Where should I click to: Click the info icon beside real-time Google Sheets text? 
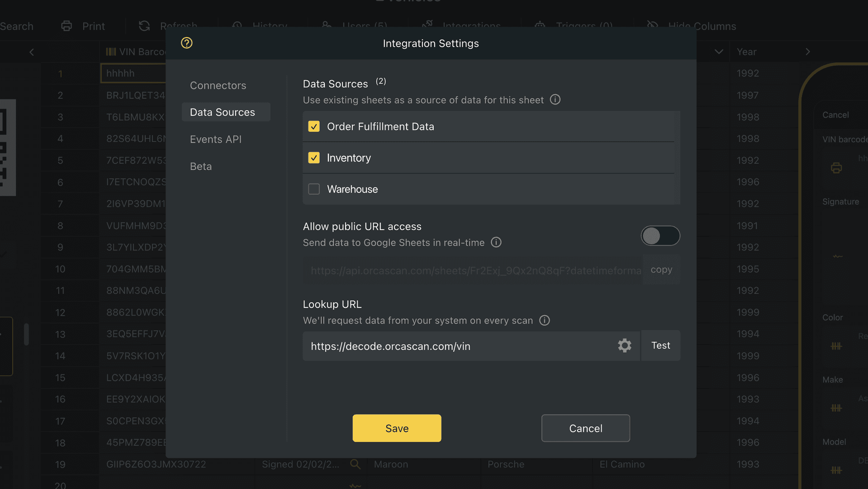tap(496, 242)
